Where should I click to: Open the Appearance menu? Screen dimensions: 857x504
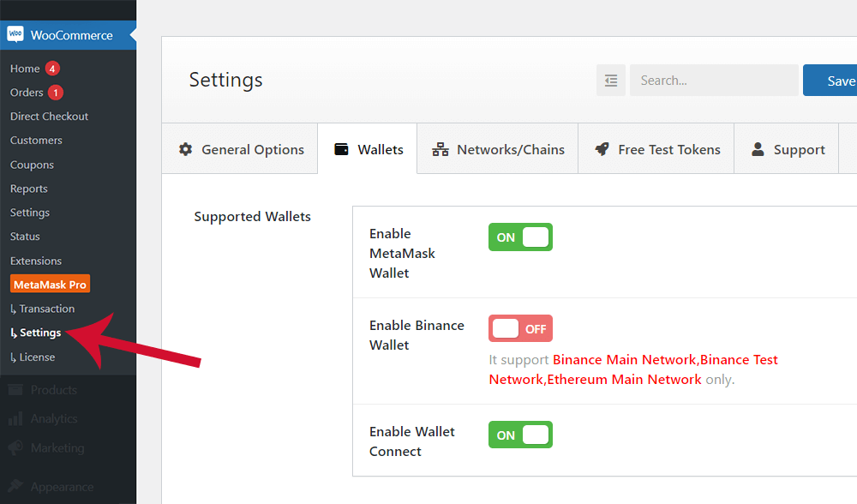[x=62, y=487]
